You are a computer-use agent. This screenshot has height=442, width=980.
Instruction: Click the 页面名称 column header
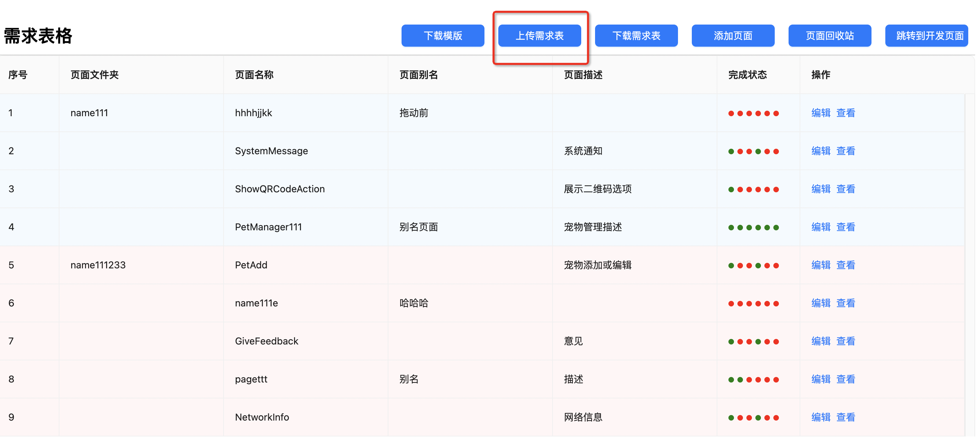254,75
